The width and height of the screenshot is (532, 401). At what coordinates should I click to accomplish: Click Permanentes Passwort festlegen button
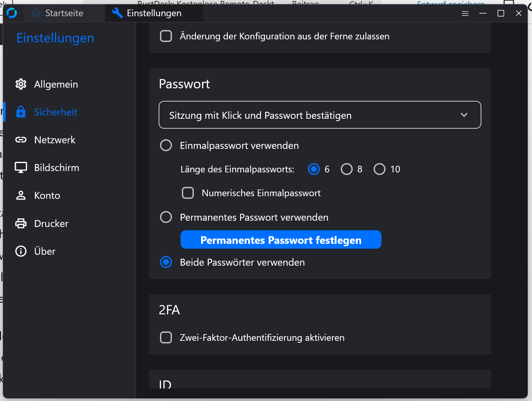coord(281,240)
